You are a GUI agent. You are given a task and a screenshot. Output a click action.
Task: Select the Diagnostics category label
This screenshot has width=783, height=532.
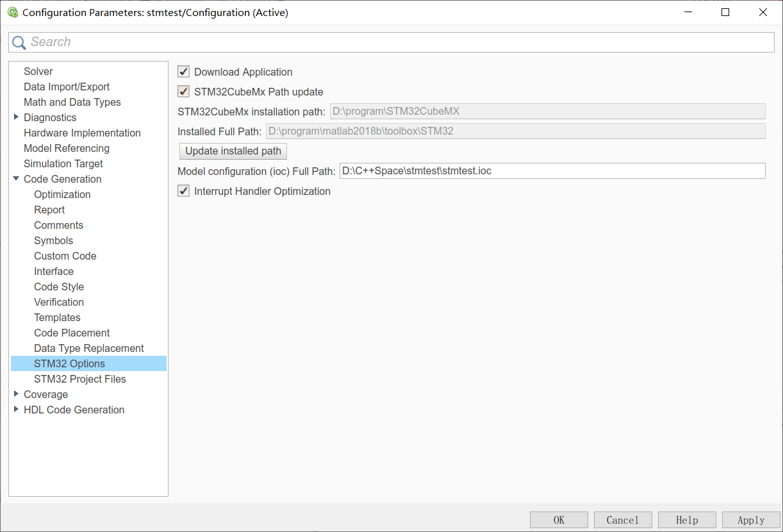click(50, 117)
